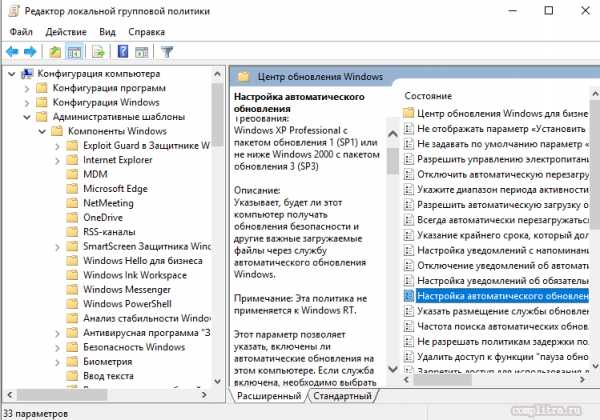Click the MDM folder icon
Viewport: 600px width, 420px height.
click(72, 174)
